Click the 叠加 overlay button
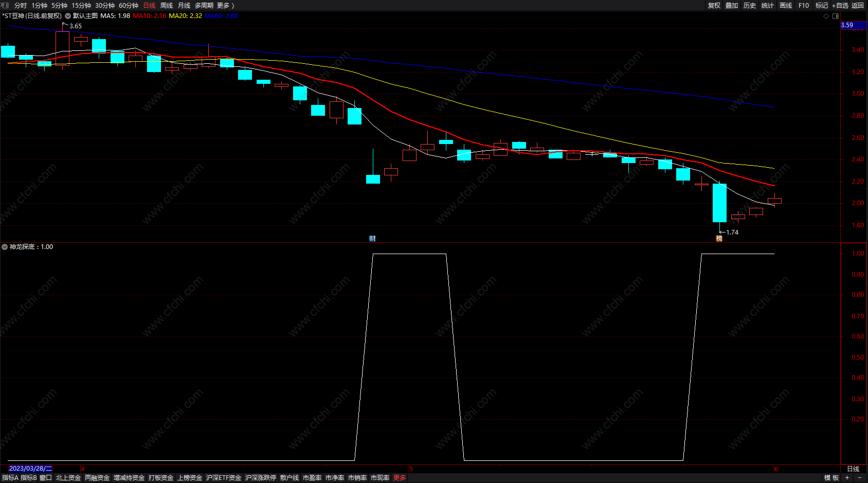Viewport: 868px width, 483px height. click(x=732, y=6)
